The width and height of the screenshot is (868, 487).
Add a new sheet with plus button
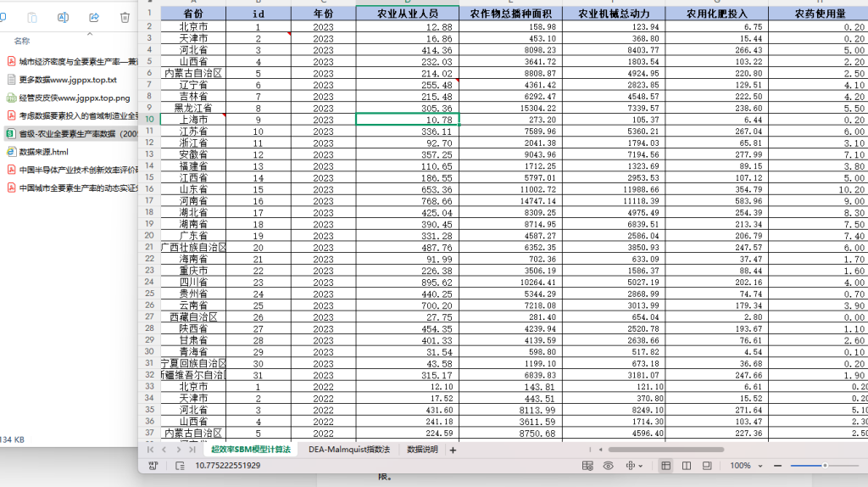click(x=453, y=450)
